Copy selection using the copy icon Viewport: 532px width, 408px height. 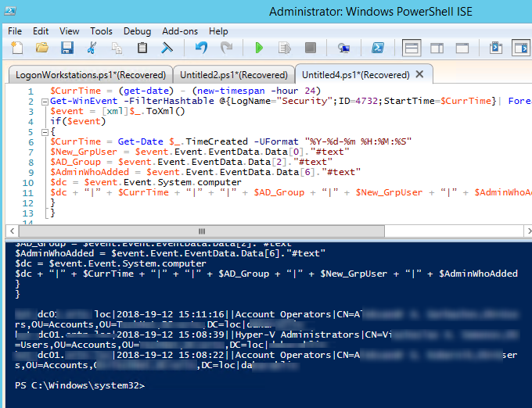tap(117, 48)
